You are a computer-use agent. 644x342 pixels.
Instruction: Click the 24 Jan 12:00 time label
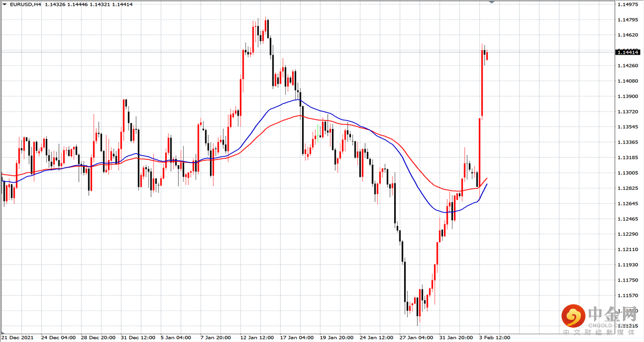pos(377,337)
